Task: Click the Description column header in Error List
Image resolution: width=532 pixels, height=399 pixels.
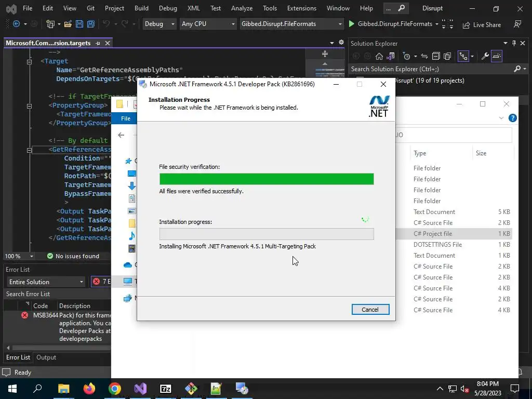Action: [x=75, y=306]
